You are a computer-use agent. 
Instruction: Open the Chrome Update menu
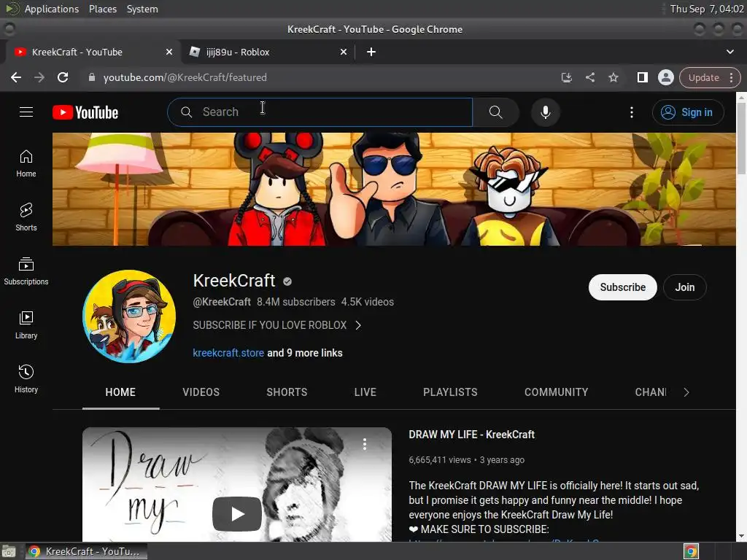tap(710, 77)
